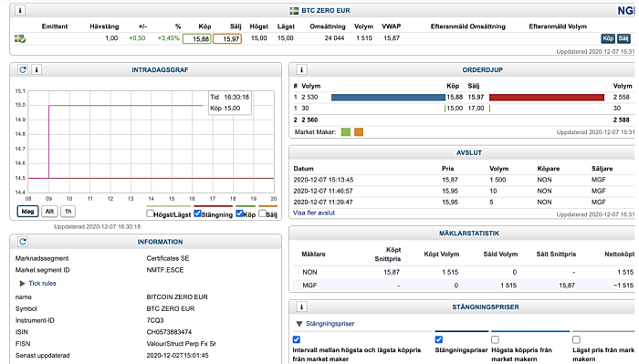Click the Instrument-ID value 7CQ3
This screenshot has height=364, width=639.
click(x=155, y=320)
